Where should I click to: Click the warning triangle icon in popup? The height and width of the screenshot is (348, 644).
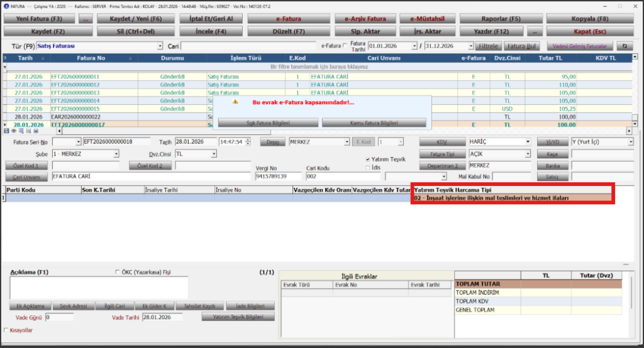(x=235, y=102)
